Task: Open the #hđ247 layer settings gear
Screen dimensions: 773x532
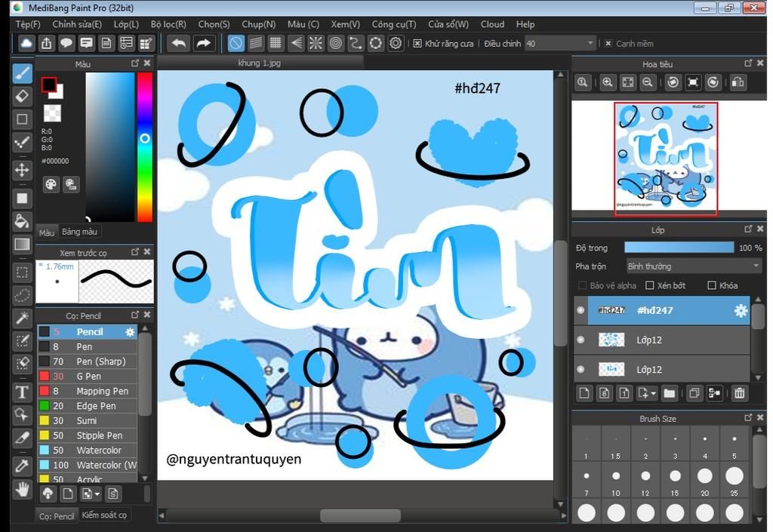Action: click(741, 310)
